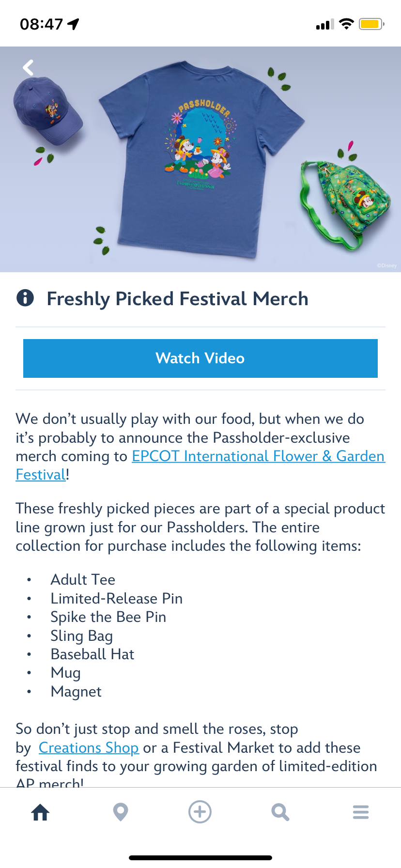Open the hamburger menu tab

tap(361, 812)
